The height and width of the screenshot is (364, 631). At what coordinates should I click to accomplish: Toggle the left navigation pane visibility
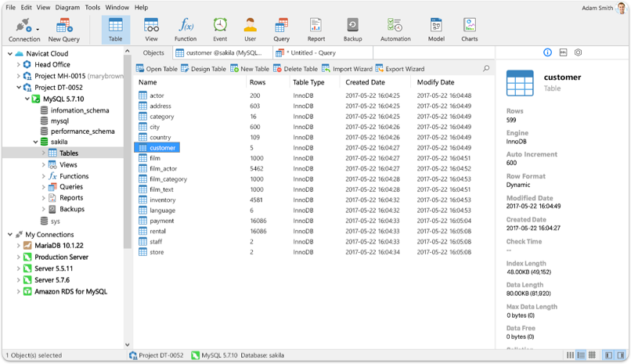(x=608, y=355)
